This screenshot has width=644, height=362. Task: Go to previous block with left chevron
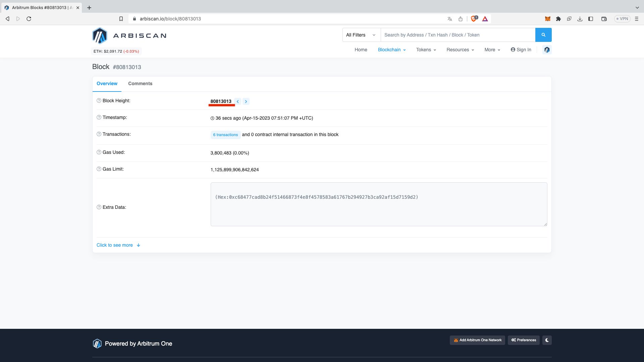point(238,102)
